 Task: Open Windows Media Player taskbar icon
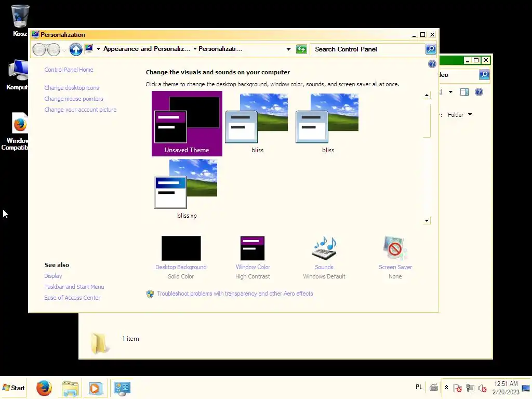coord(96,389)
